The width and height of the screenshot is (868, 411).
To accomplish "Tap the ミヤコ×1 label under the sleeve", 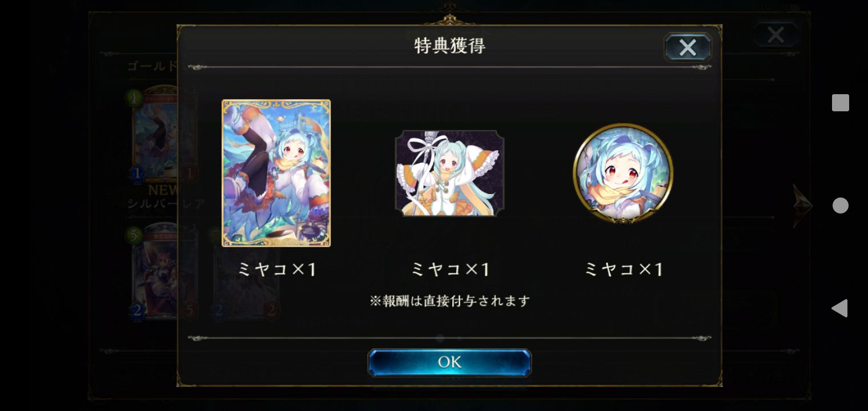I will pos(449,269).
